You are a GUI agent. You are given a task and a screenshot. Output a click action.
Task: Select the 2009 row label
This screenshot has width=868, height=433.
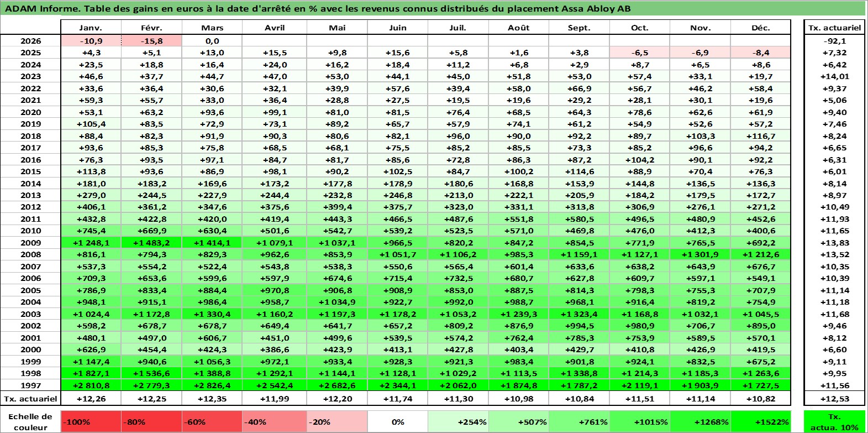(x=30, y=243)
